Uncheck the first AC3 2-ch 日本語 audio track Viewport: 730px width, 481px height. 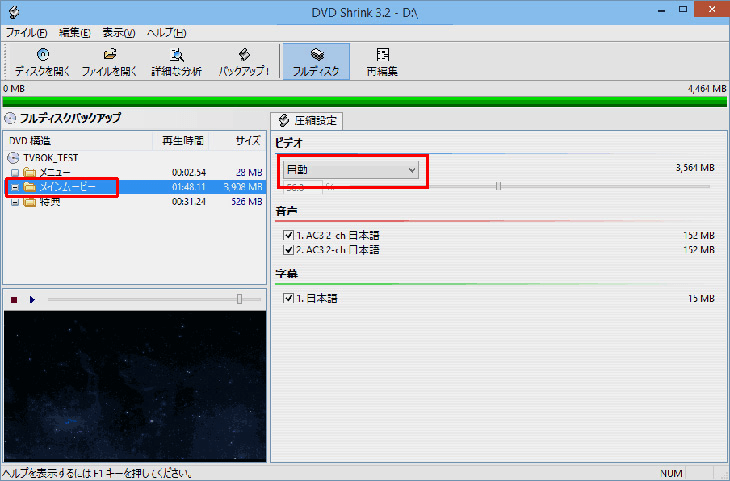point(289,236)
